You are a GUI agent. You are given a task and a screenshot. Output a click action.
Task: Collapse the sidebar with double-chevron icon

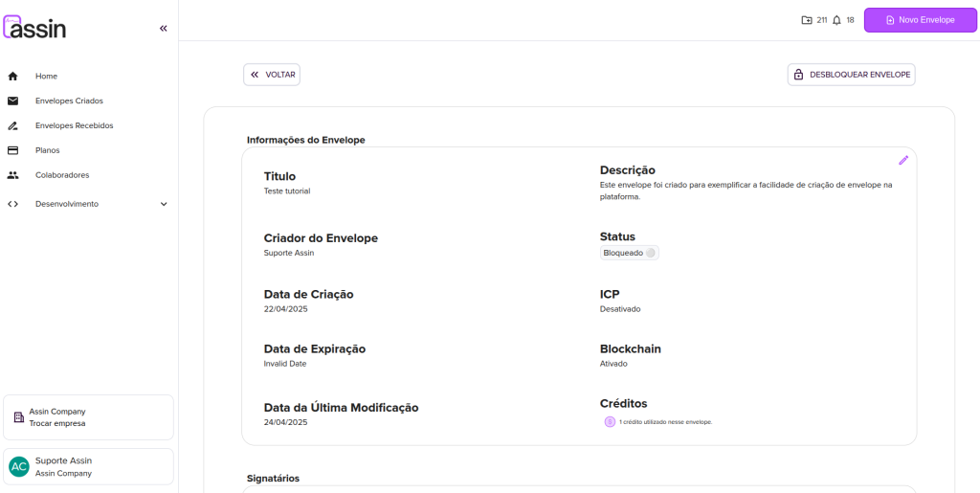(163, 29)
